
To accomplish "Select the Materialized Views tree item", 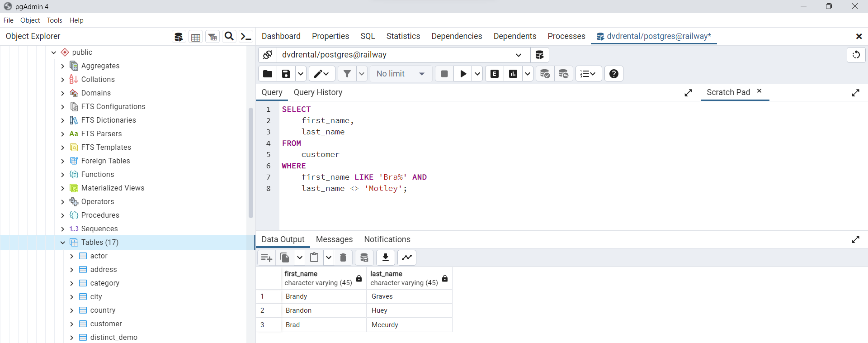I will (x=113, y=188).
